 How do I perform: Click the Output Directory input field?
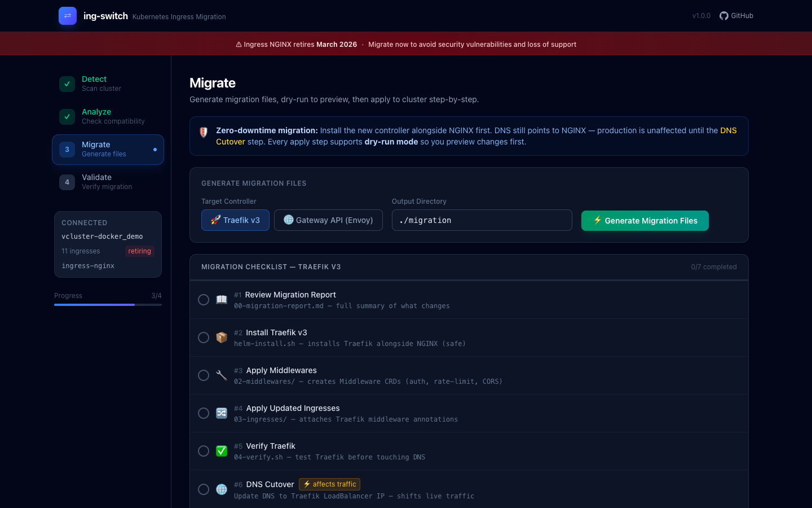(482, 220)
